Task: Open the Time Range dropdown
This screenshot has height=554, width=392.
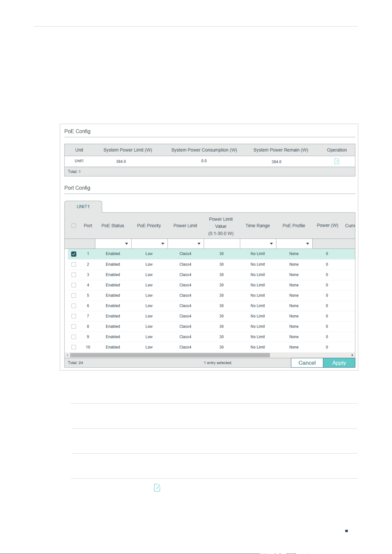Action: pyautogui.click(x=258, y=244)
